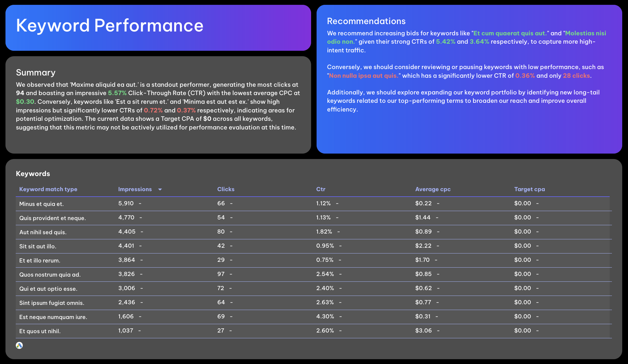Click the Keywords section heading

click(x=33, y=173)
